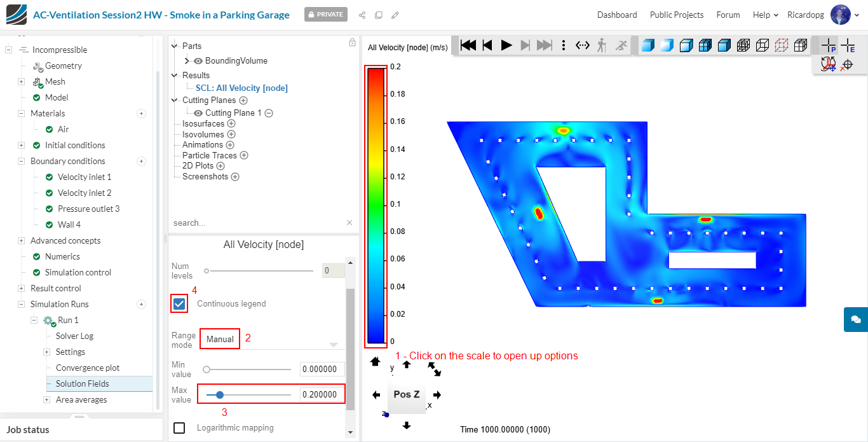Expand the Mesh tree node
This screenshot has width=868, height=442.
(x=21, y=81)
